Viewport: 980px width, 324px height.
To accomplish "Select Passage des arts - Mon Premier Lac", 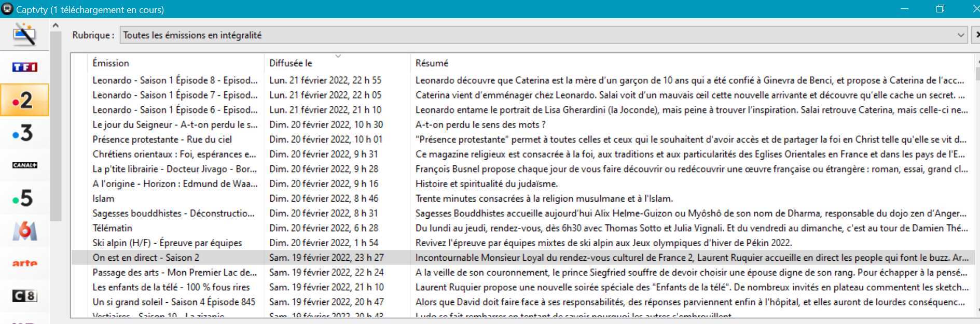I will coord(522,272).
